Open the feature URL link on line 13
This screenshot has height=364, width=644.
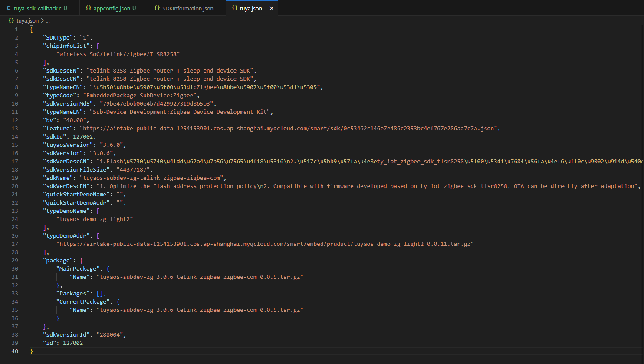[288, 128]
